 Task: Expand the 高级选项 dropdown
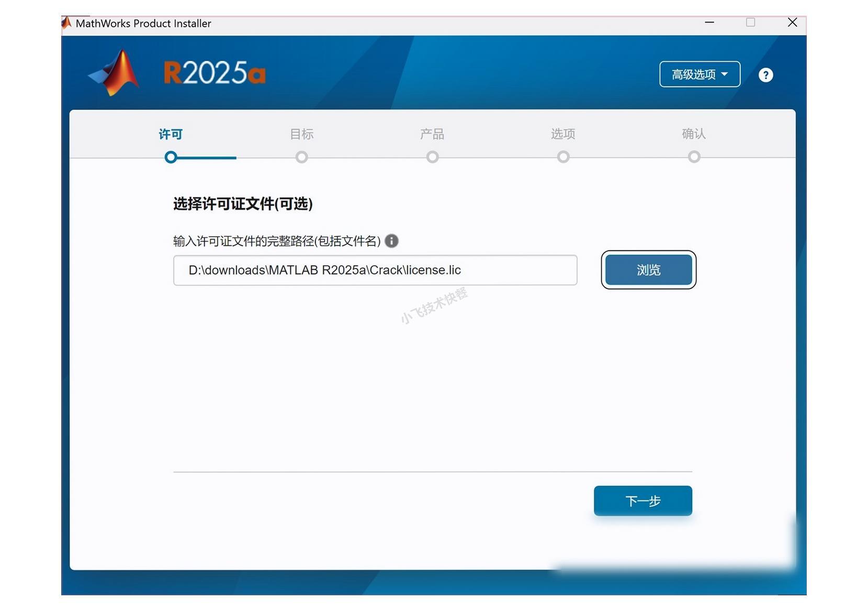click(700, 74)
